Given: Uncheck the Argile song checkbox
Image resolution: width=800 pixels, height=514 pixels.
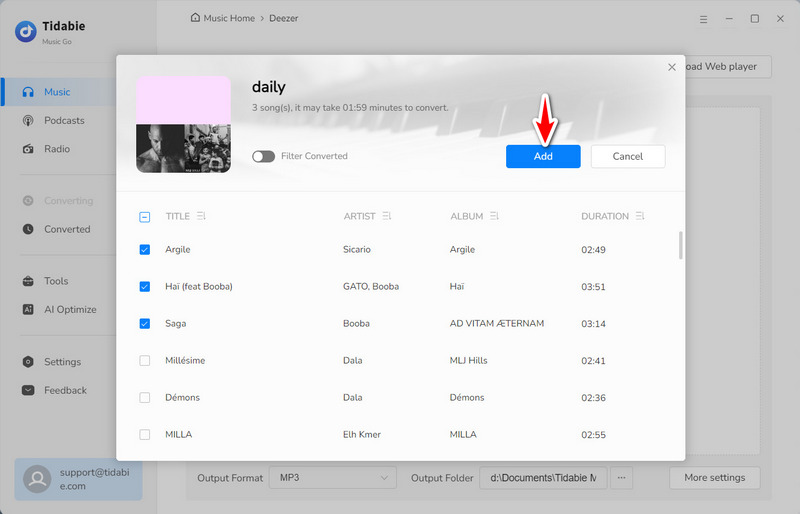Looking at the screenshot, I should (145, 250).
